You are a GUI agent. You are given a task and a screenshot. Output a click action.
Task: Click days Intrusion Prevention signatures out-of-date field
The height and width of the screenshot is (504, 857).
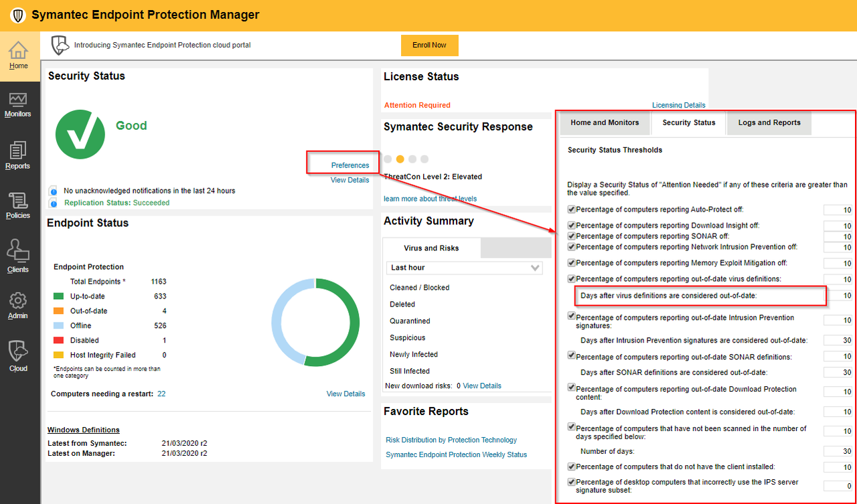tap(838, 341)
